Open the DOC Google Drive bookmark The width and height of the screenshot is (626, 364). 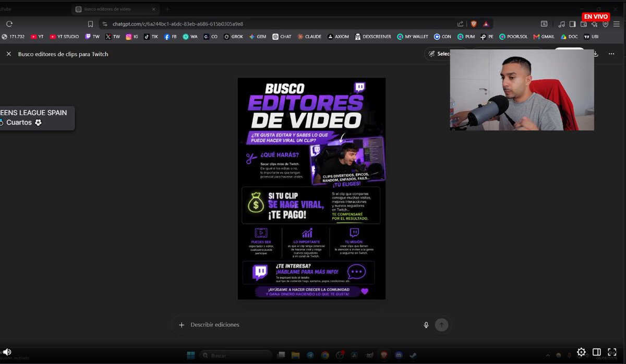point(569,37)
